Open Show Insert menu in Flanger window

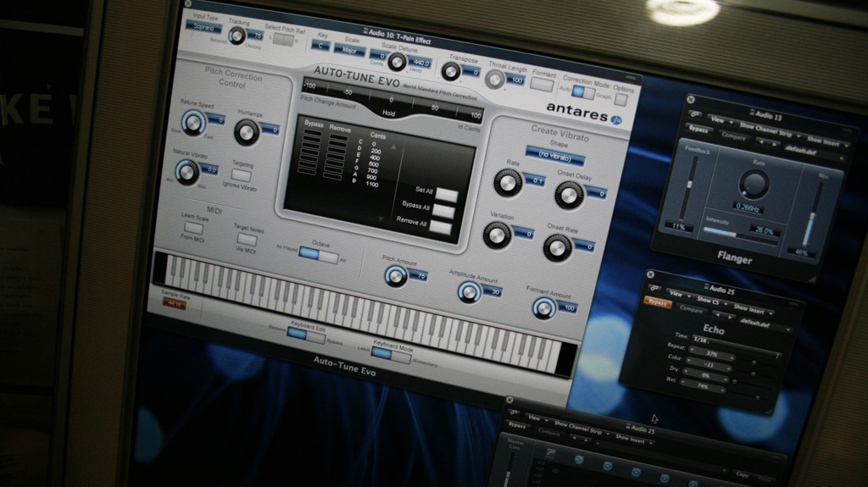[827, 141]
